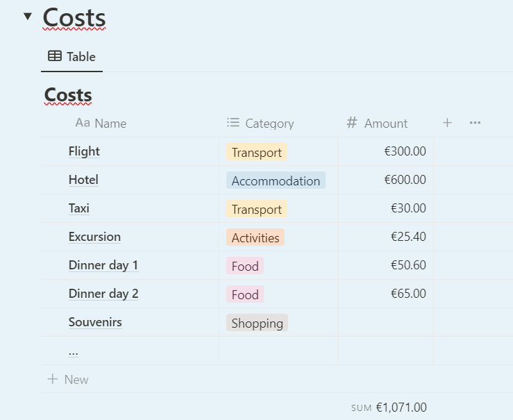Open the Hotel entry
The width and height of the screenshot is (513, 420).
(x=83, y=180)
